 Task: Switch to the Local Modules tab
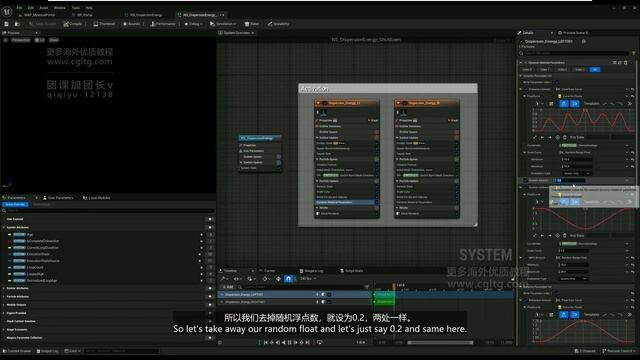coord(97,198)
